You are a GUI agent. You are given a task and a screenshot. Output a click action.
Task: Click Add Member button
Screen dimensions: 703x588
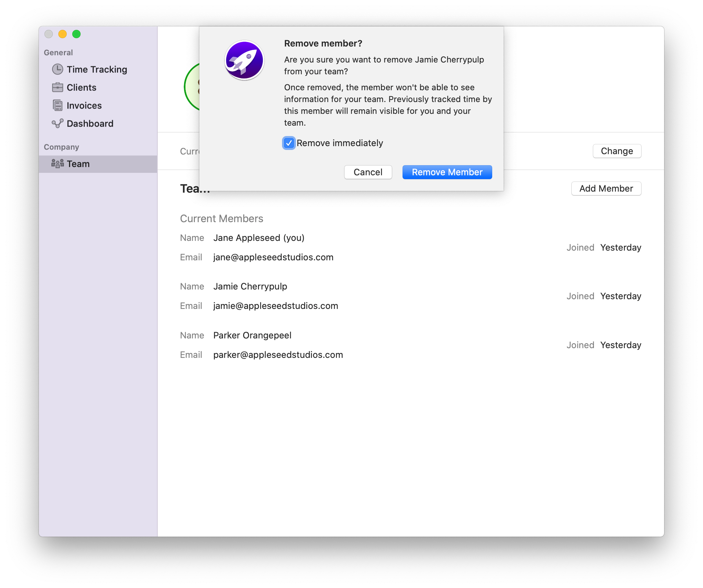pos(605,188)
